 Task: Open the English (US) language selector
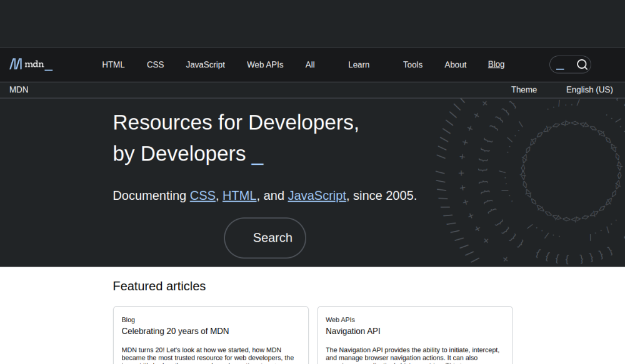[589, 90]
